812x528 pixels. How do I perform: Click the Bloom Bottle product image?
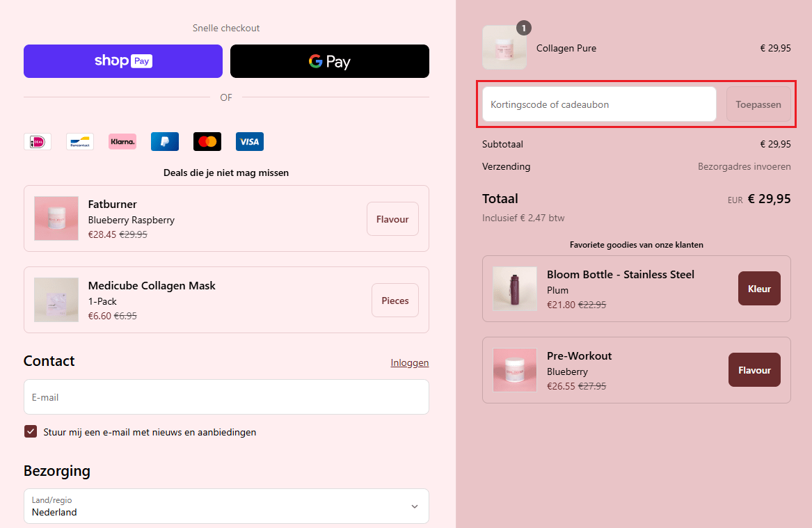pos(515,289)
